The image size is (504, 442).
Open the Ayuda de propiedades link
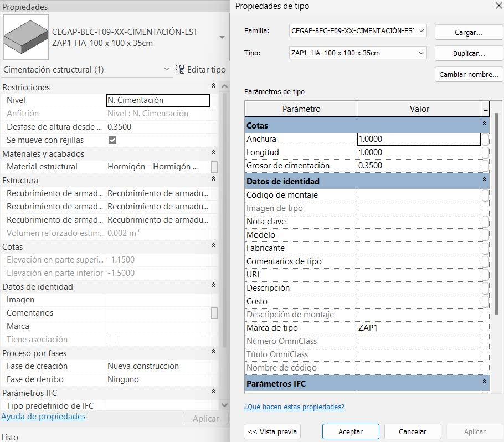(43, 417)
